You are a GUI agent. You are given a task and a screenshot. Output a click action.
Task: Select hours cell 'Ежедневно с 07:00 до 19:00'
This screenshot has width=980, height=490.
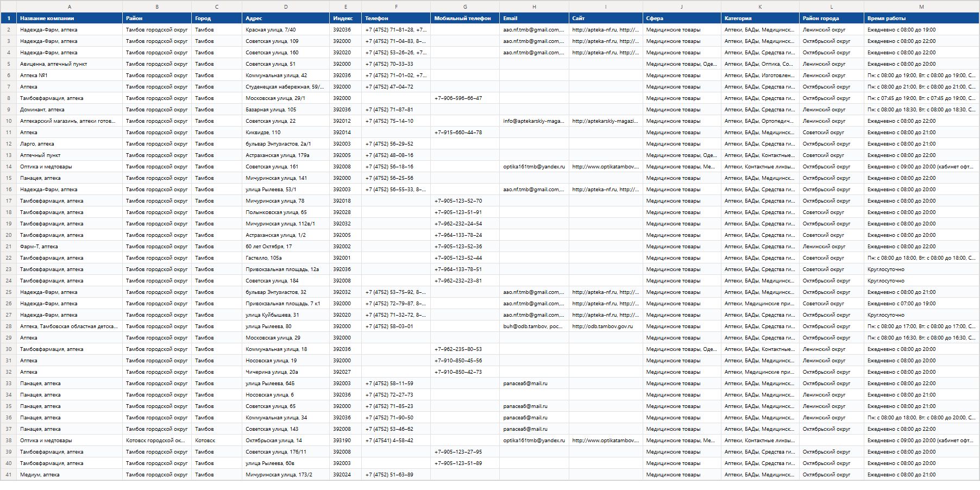pos(921,304)
